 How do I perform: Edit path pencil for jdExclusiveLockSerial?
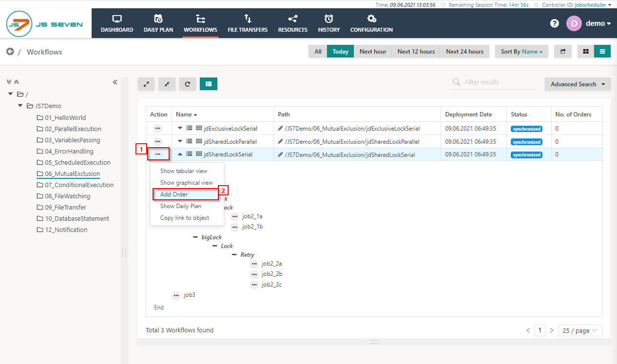tap(280, 129)
